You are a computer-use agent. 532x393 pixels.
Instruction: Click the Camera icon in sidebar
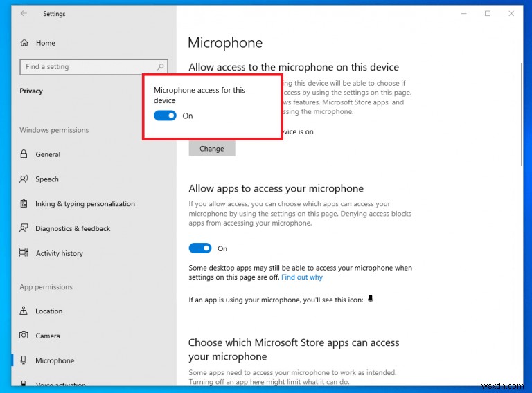(24, 336)
